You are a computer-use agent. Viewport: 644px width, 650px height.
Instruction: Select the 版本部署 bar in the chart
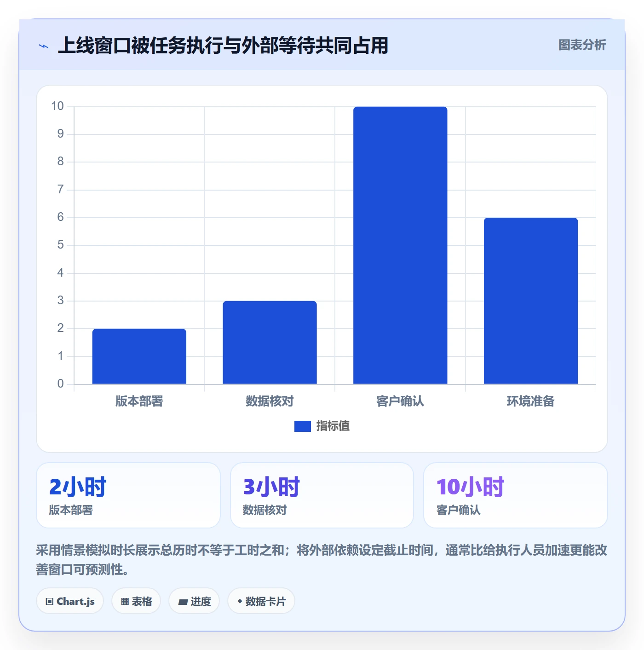139,356
